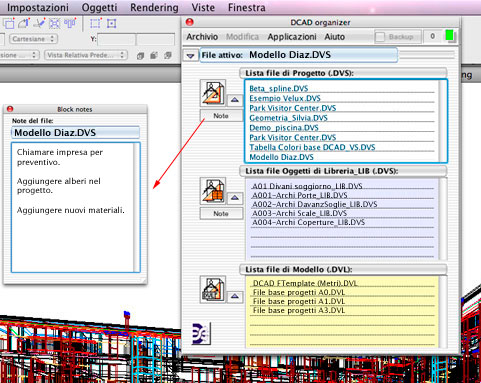Open the Rendering menu
Screen dimensions: 481x383
click(154, 7)
